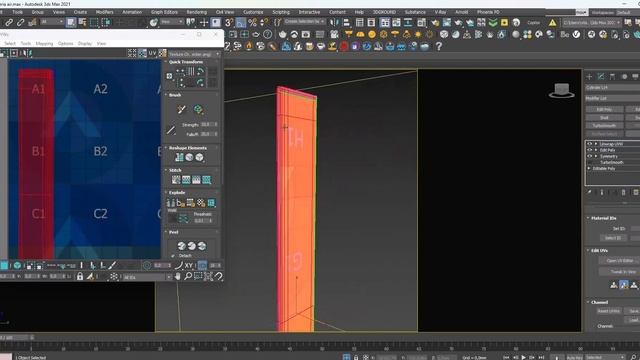
Task: Select the Link tool in main toolbar
Action: [x=9, y=22]
